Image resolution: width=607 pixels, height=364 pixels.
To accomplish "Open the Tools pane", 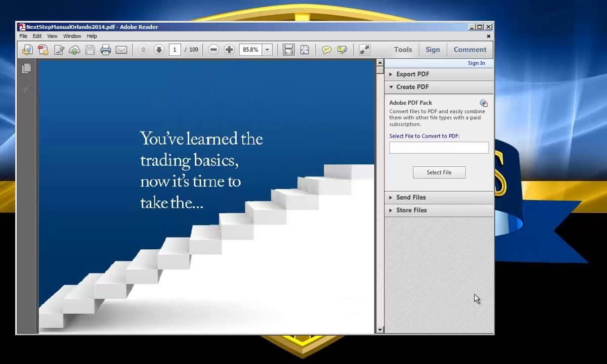I will [403, 50].
